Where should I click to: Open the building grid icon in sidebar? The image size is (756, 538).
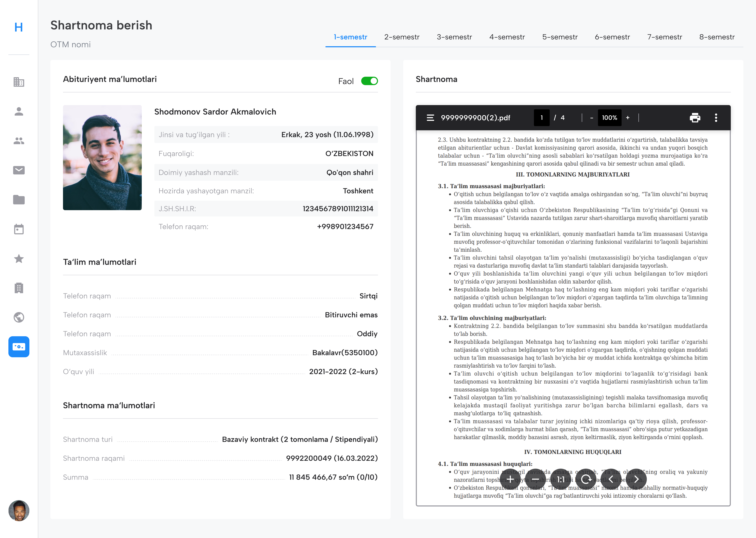pos(19,82)
